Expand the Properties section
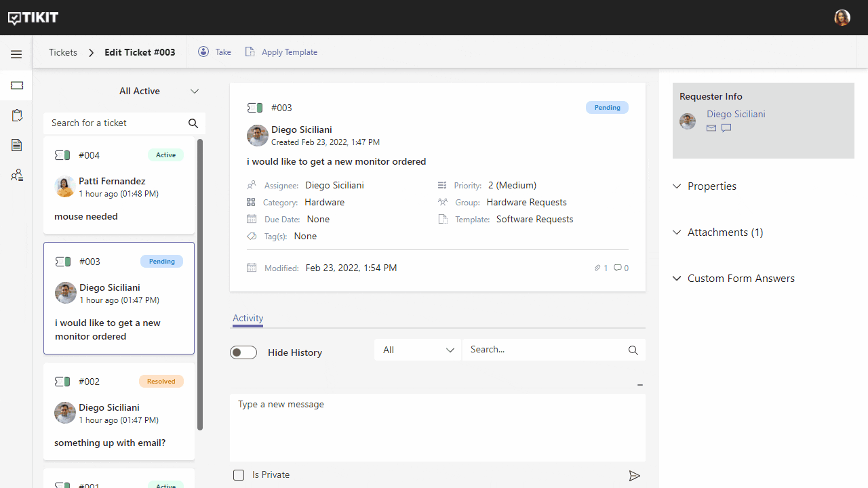 click(x=711, y=186)
